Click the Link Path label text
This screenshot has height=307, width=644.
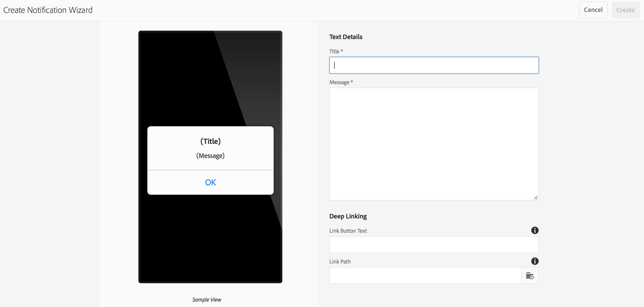tap(340, 261)
